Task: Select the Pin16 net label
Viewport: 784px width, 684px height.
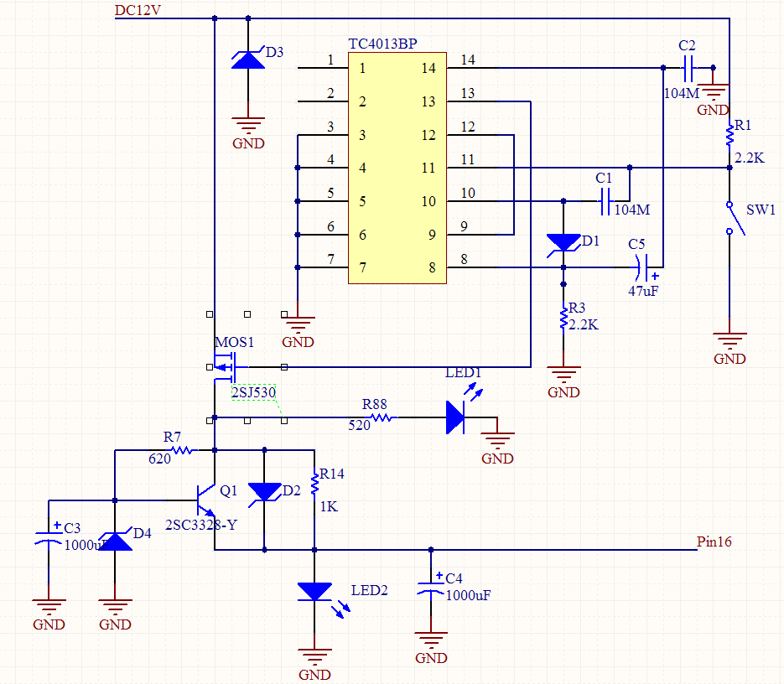Action: [x=714, y=541]
